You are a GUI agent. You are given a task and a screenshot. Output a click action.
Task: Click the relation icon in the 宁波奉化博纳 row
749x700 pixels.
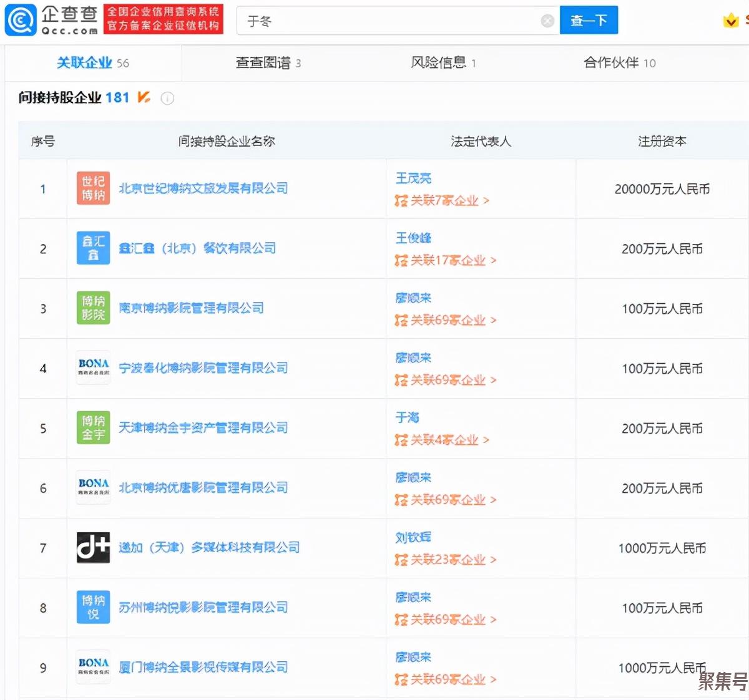click(x=401, y=381)
